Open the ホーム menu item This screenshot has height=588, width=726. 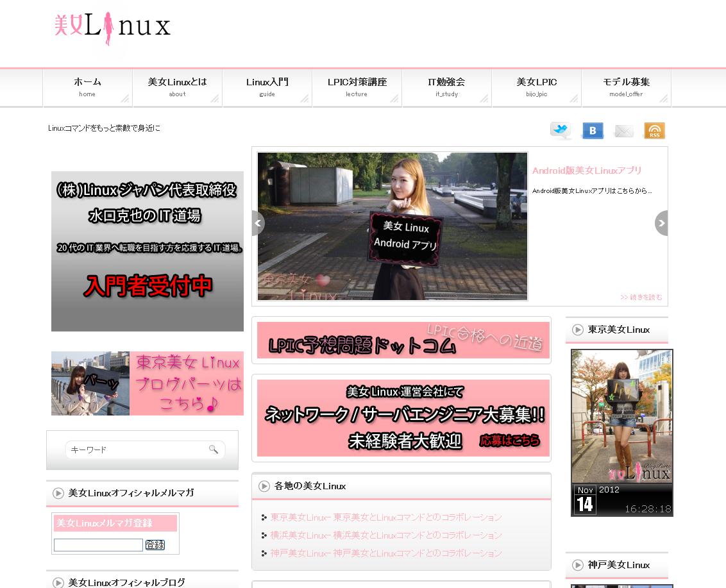pos(87,87)
